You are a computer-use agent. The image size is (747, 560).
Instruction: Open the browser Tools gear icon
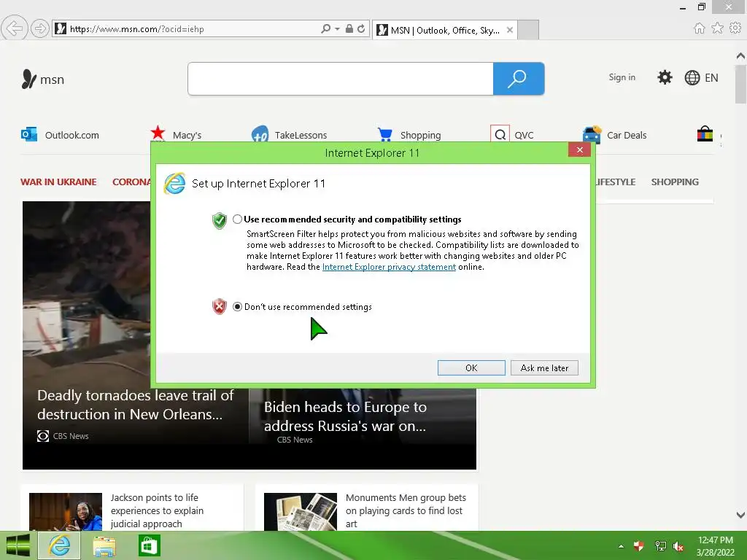[x=735, y=28]
